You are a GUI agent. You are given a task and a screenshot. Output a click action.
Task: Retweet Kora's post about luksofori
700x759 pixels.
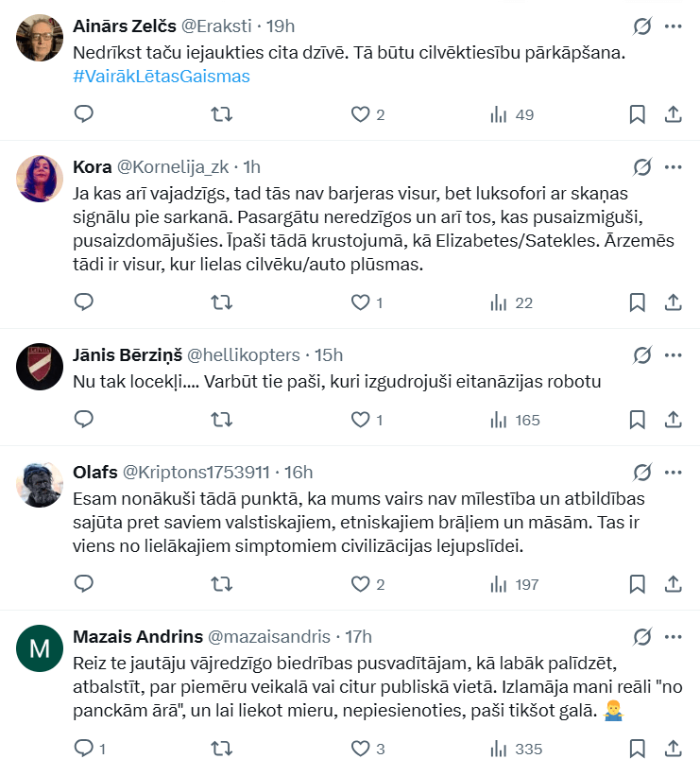coord(221,302)
